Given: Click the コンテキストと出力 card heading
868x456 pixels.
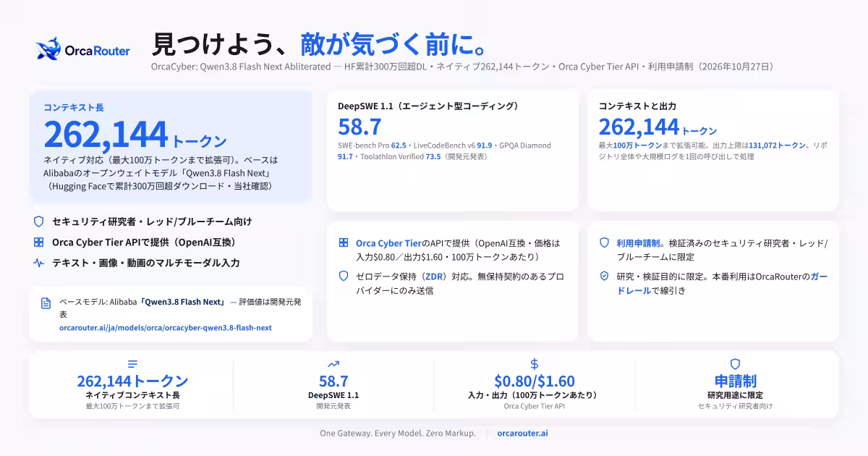Looking at the screenshot, I should click(637, 106).
